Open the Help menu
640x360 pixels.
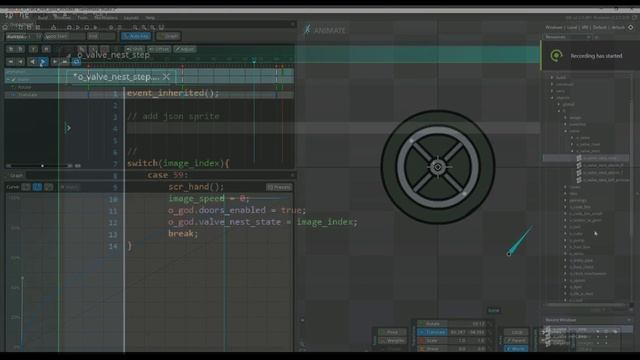click(150, 18)
